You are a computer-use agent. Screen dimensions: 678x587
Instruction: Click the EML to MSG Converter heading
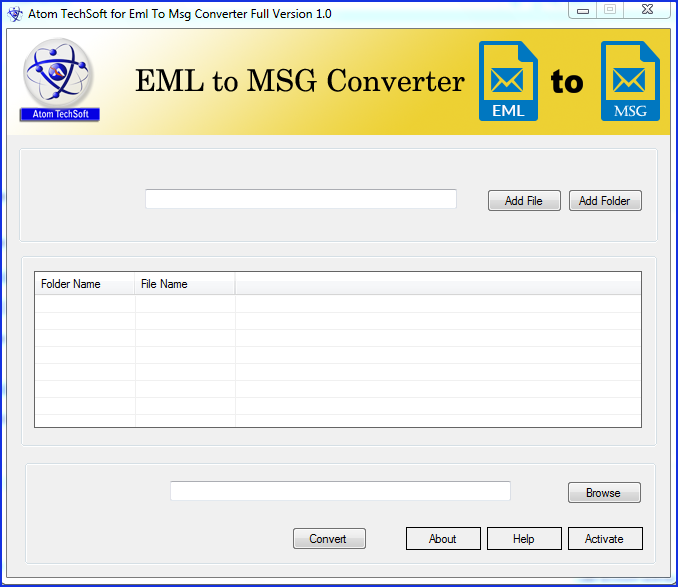pos(300,81)
